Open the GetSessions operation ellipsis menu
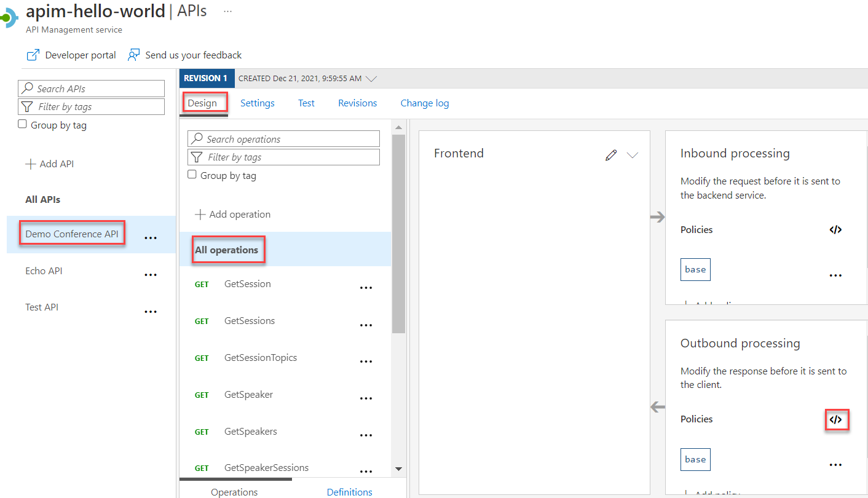868x498 pixels. pyautogui.click(x=366, y=325)
